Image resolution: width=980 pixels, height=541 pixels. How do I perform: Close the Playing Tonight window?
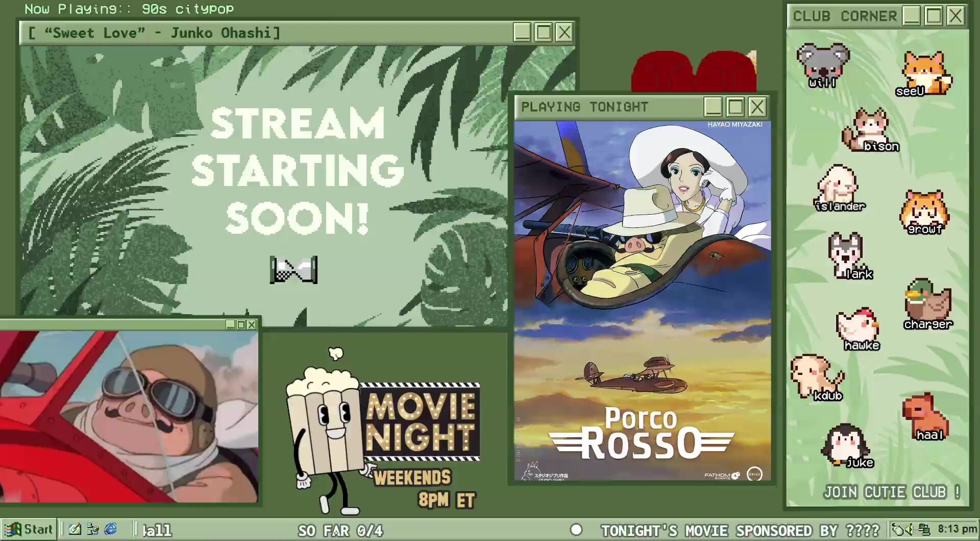click(757, 107)
